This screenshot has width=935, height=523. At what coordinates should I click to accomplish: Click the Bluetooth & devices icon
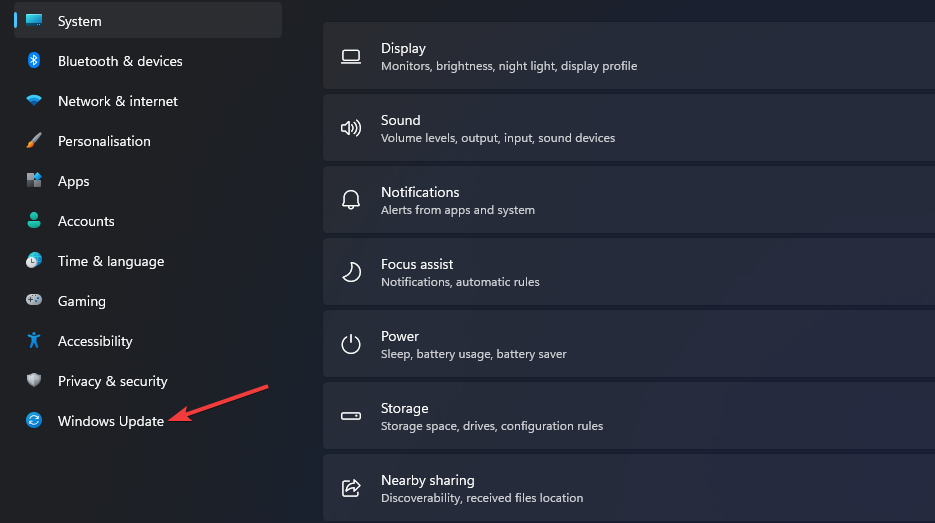click(x=34, y=61)
